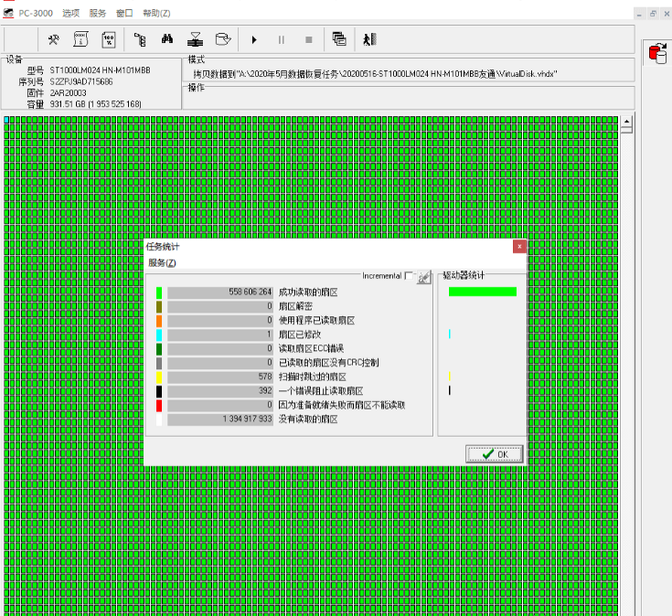The height and width of the screenshot is (616, 672).
Task: Click the 成功读取的扇区 label
Action: pyautogui.click(x=308, y=292)
